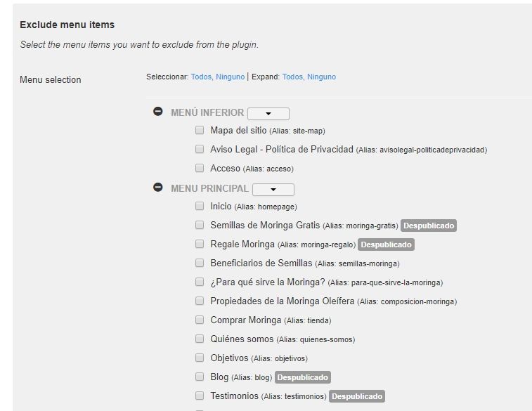
Task: Collapse the MENÚ INFERIOR group minus icon
Action: [x=157, y=111]
